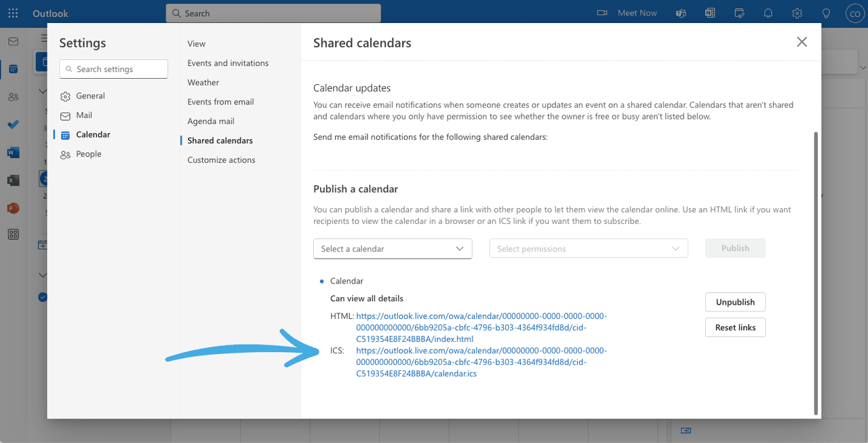
Task: Select the Calendar icon in the sidebar
Action: coord(14,69)
